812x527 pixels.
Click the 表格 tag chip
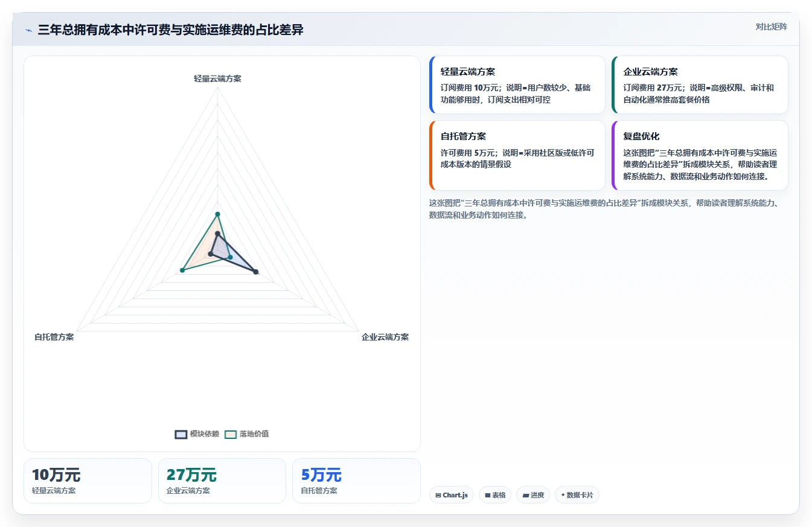[x=495, y=495]
